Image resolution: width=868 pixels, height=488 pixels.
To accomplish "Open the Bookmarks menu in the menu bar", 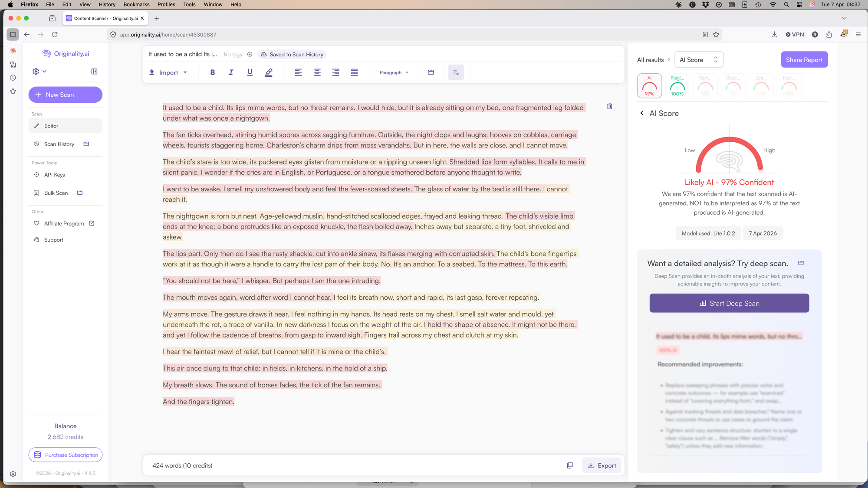I will point(136,4).
